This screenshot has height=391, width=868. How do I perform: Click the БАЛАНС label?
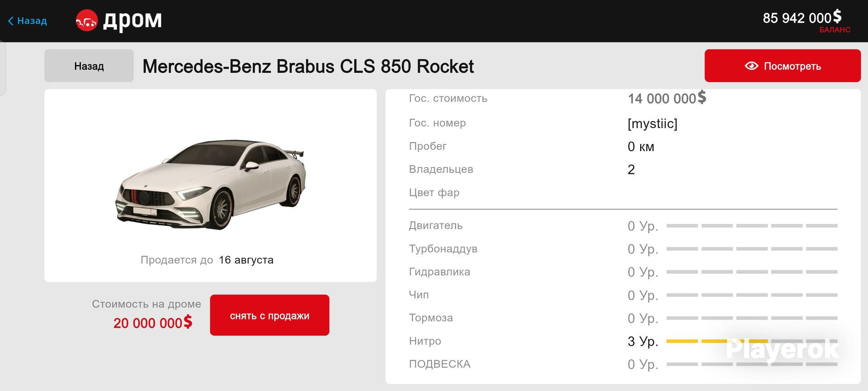(835, 30)
